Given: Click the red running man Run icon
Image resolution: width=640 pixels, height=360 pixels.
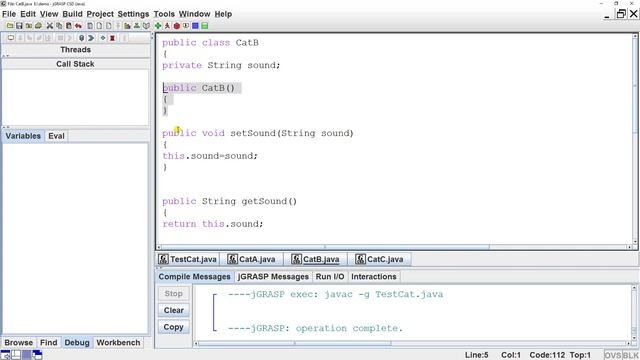Looking at the screenshot, I should pyautogui.click(x=167, y=26).
